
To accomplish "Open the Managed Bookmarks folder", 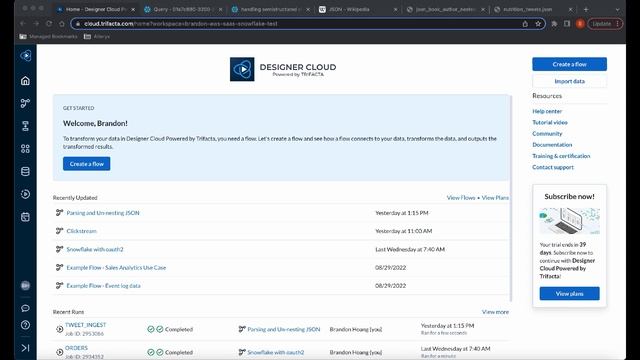I will point(48,36).
